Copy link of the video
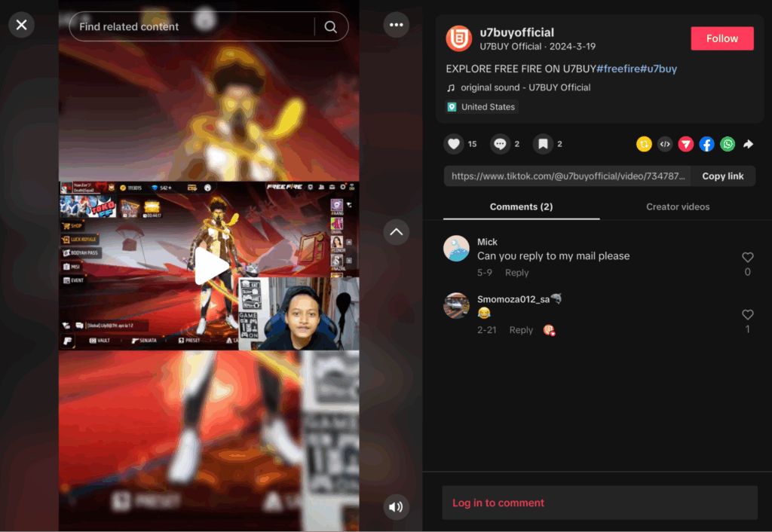This screenshot has height=532, width=772. tap(722, 176)
